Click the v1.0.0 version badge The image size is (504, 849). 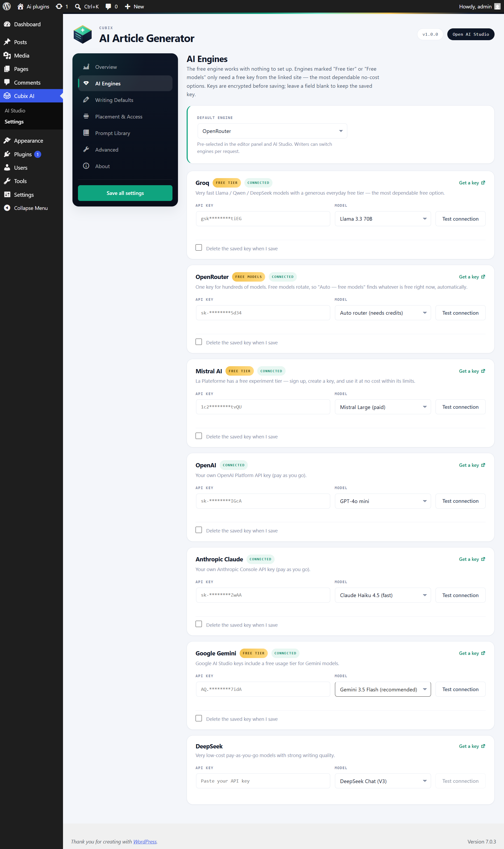(430, 34)
